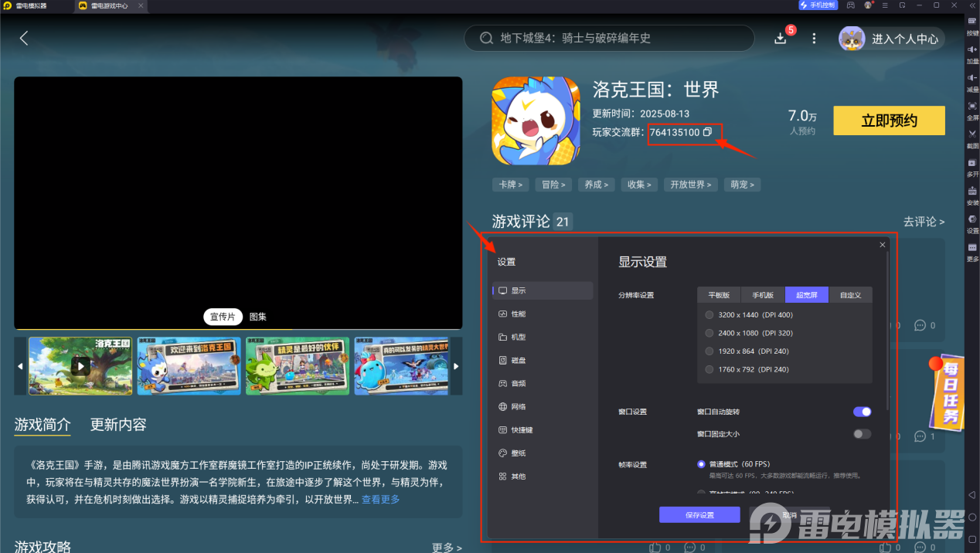
Task: Switch to the 图集 gallery tab
Action: point(257,317)
